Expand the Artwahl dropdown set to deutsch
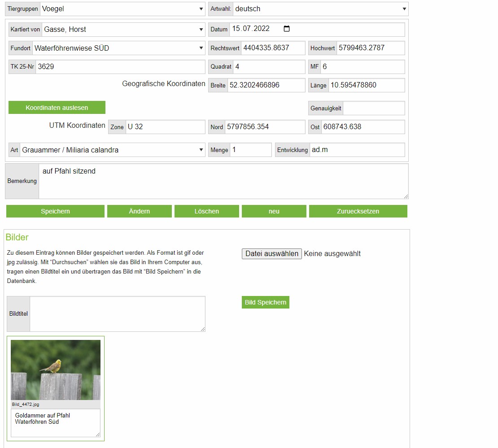Image resolution: width=498 pixels, height=448 pixels. coord(321,9)
